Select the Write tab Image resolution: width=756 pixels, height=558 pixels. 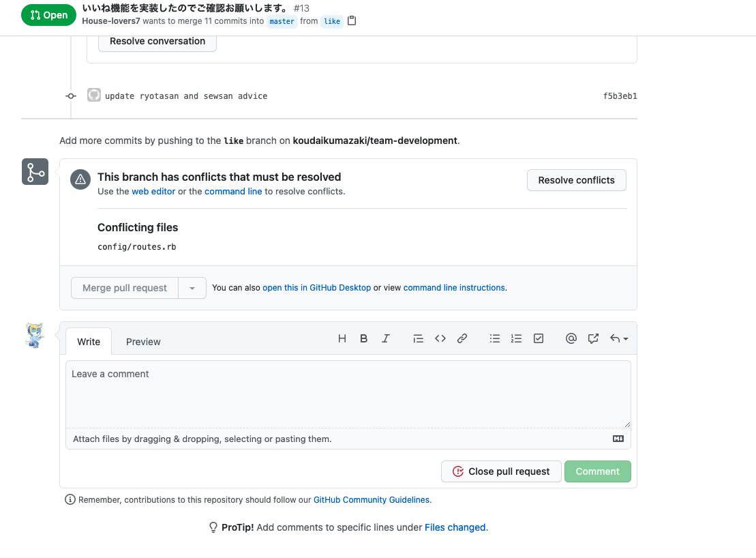89,342
